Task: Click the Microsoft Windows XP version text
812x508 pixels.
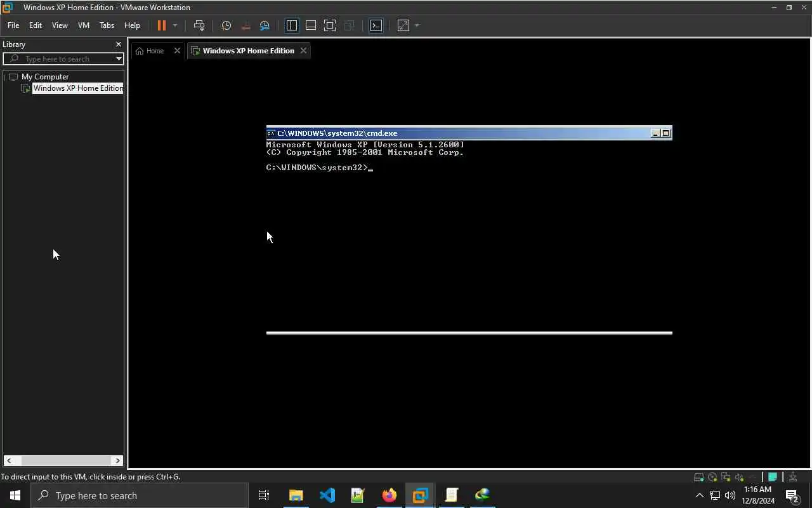Action: (x=365, y=145)
